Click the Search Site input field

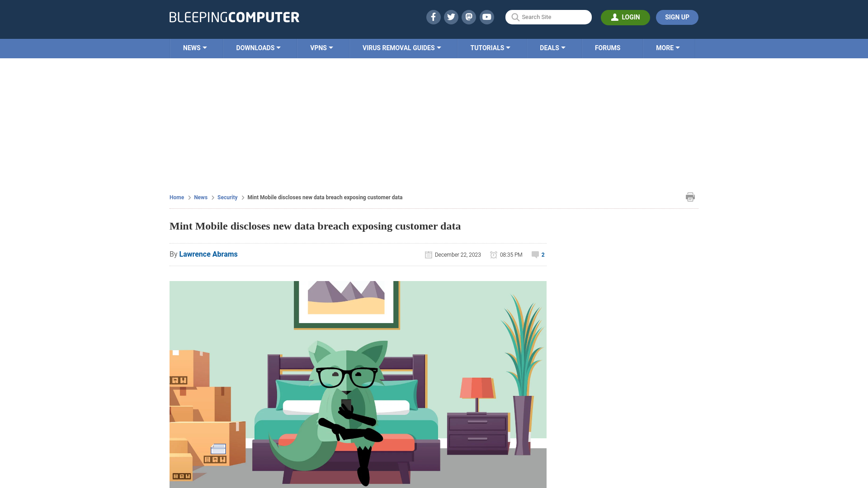coord(548,17)
